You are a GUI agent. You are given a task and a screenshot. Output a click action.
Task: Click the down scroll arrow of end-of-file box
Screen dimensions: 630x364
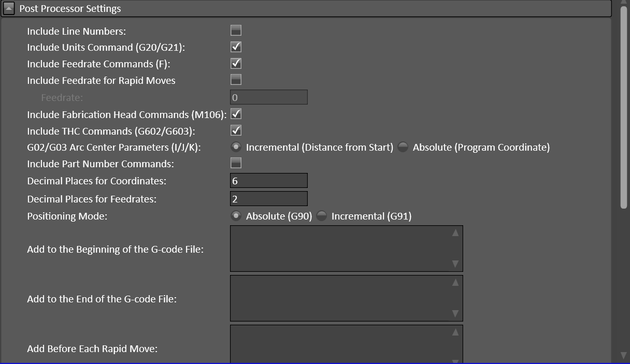point(455,313)
